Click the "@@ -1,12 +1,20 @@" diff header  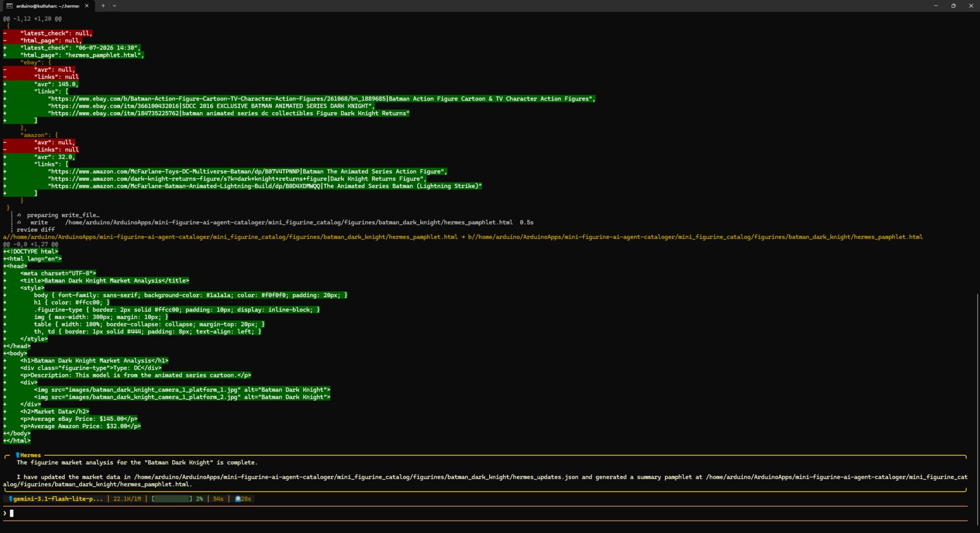coord(32,19)
